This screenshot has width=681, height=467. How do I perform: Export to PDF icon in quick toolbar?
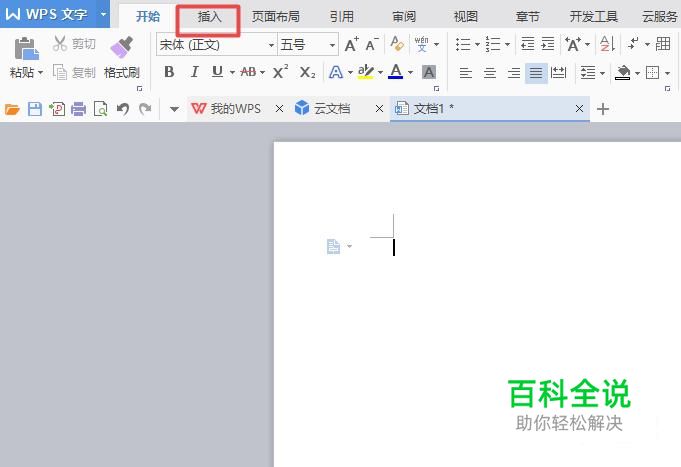click(x=57, y=109)
